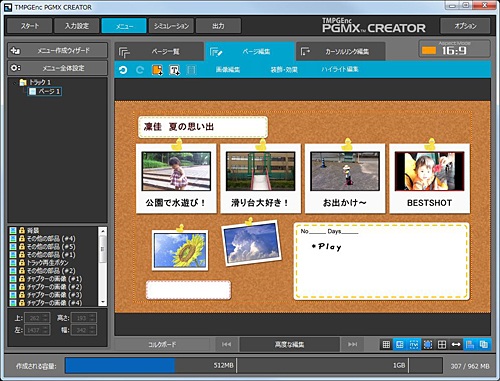Viewport: 500px width, 381px height.
Task: Click the orange 16:9 aspect mode swatch
Action: pos(429,50)
